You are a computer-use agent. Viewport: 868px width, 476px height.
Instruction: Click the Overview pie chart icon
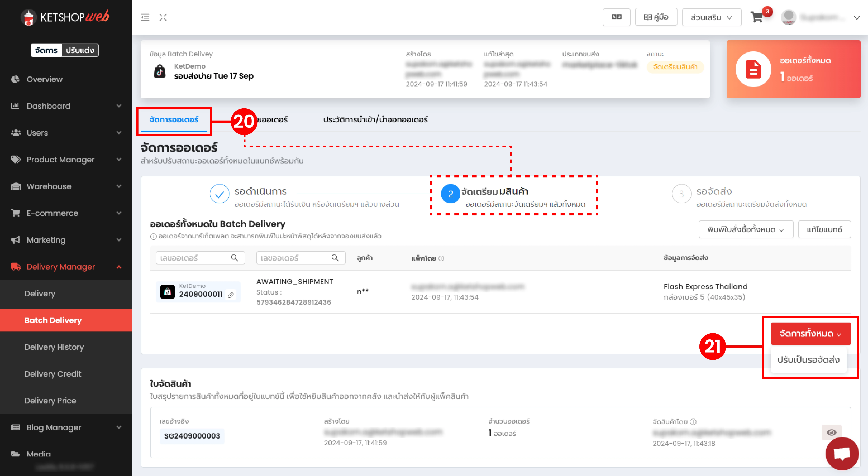coord(15,79)
